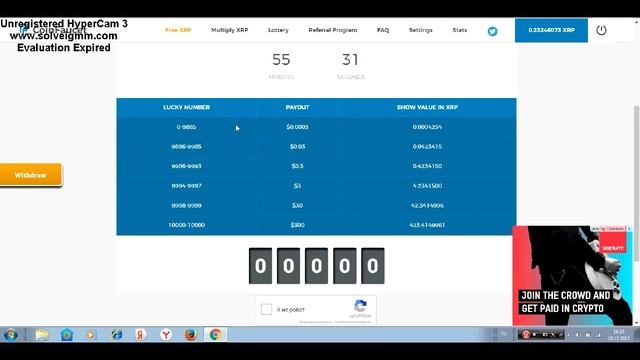Screen dimensions: 640x360
Task: Click the 9998-9999 lucky number cell
Action: click(187, 205)
